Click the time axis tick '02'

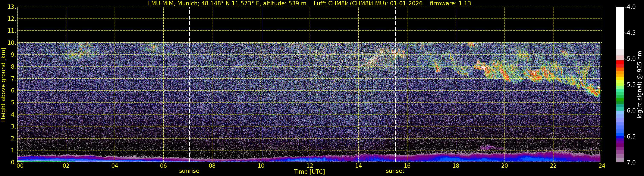[66, 166]
